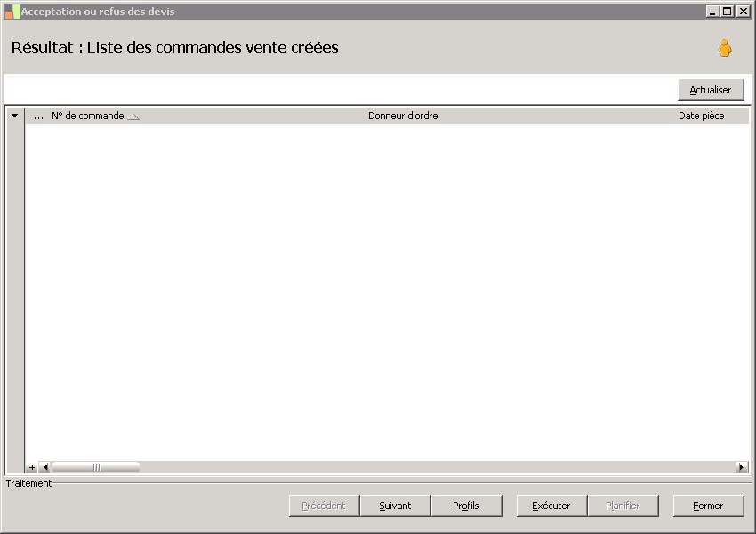The width and height of the screenshot is (756, 534).
Task: Run the process with Exécuter
Action: tap(551, 506)
